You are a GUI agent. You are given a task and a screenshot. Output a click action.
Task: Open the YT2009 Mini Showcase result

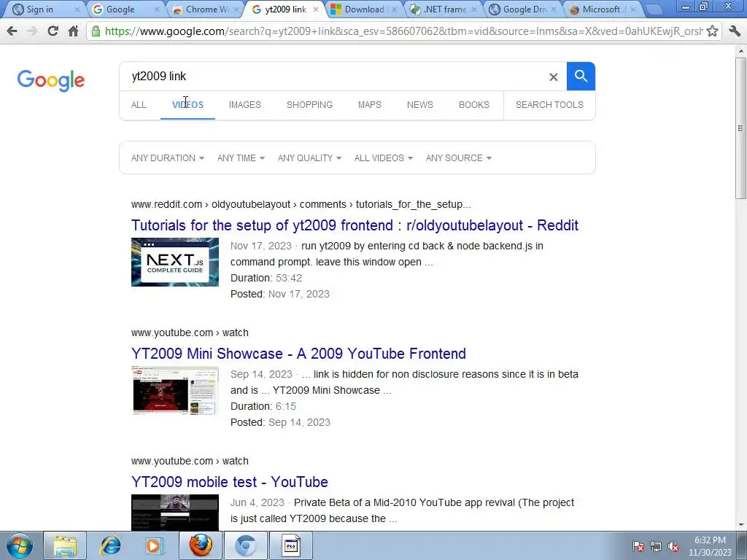[x=298, y=354]
